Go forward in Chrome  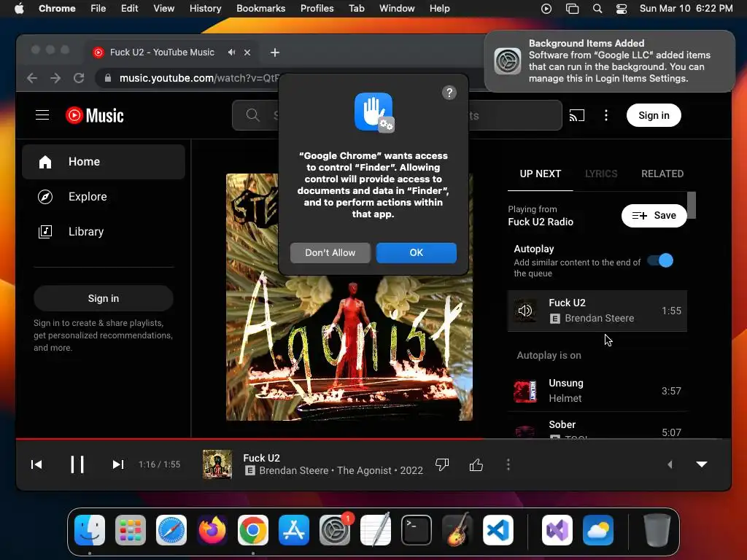55,77
